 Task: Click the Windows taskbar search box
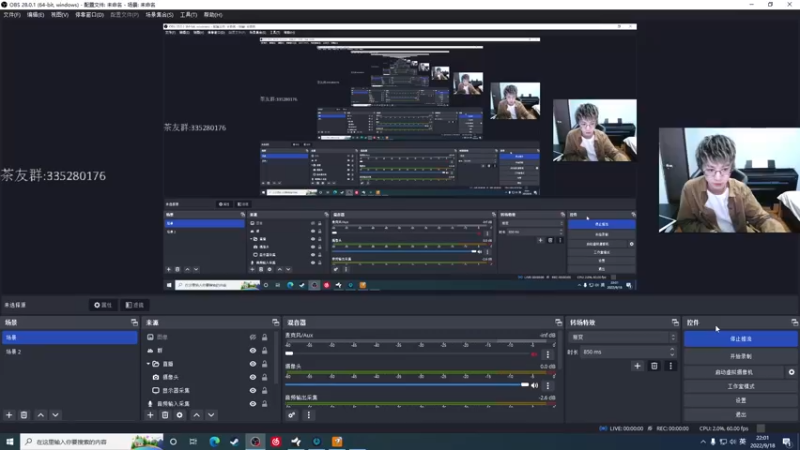(91, 441)
